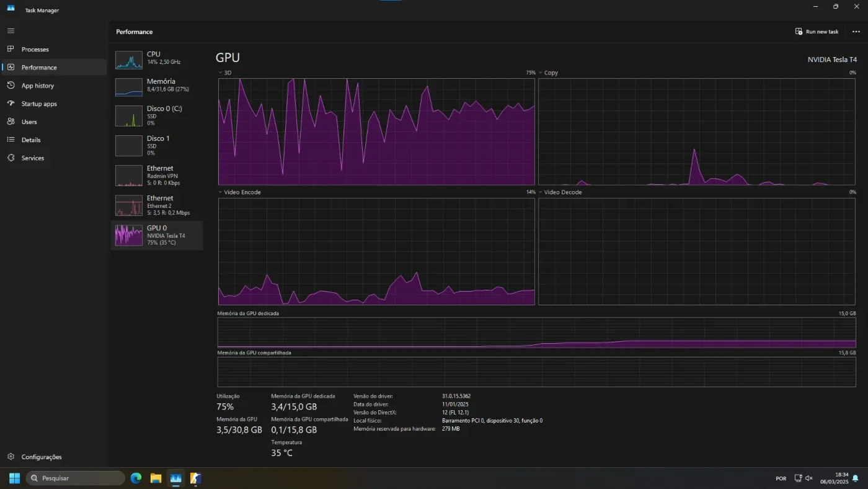
Task: Select the Memória performance graph
Action: [x=129, y=87]
